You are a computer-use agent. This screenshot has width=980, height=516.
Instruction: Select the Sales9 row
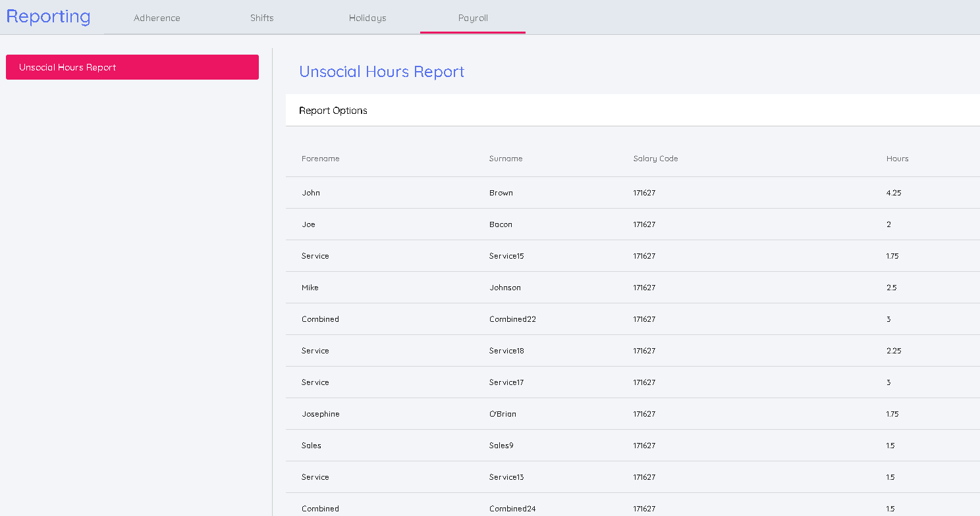(x=312, y=446)
